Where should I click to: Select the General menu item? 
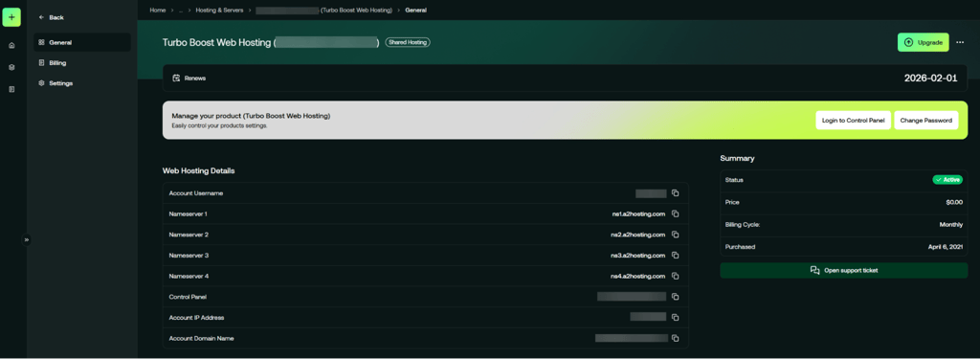pyautogui.click(x=82, y=42)
